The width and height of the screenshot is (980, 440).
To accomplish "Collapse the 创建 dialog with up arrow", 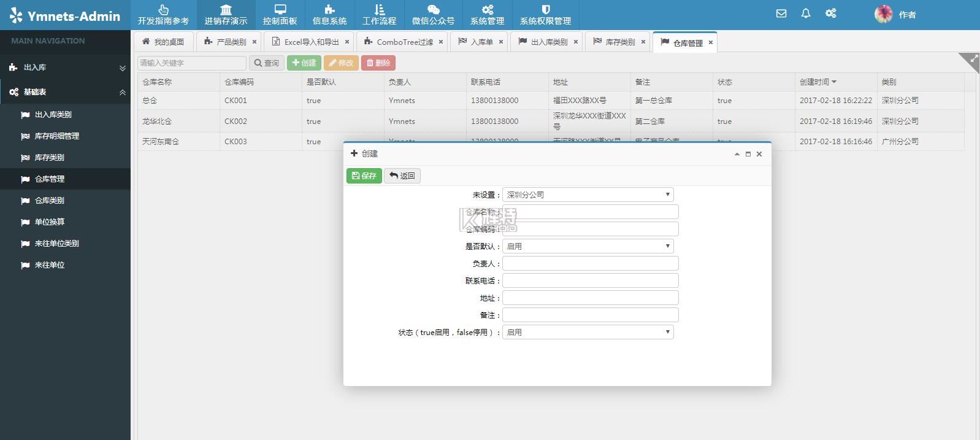I will click(737, 154).
